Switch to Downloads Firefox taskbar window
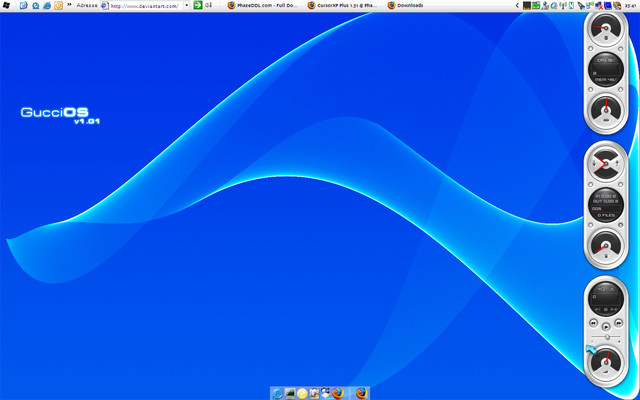 pos(406,5)
